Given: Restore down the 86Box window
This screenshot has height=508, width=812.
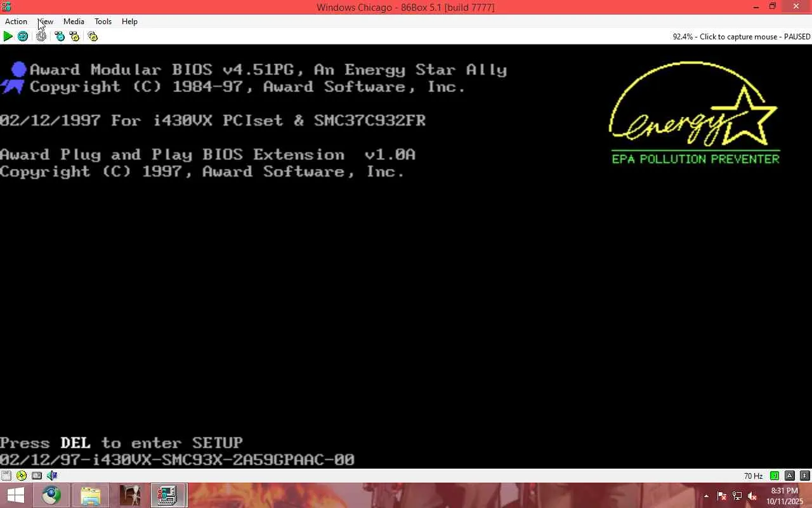Looking at the screenshot, I should [773, 6].
